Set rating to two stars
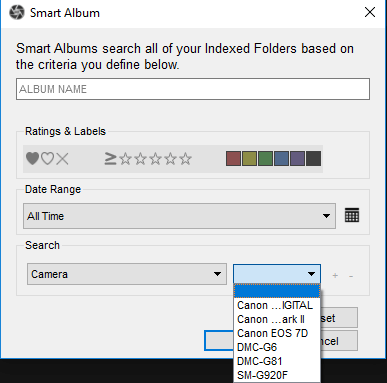Viewport: 387px width, 383px height. click(140, 159)
